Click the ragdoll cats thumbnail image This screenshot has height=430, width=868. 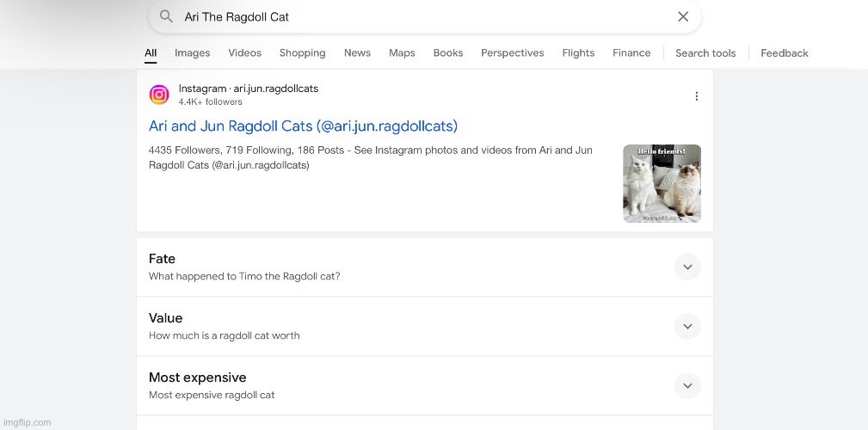point(662,183)
